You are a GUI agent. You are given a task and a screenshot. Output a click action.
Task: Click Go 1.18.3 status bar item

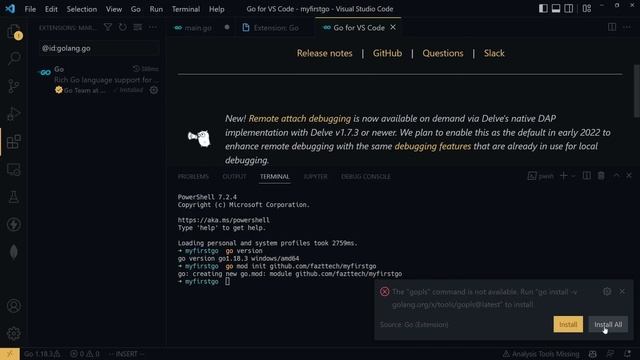[x=42, y=354]
